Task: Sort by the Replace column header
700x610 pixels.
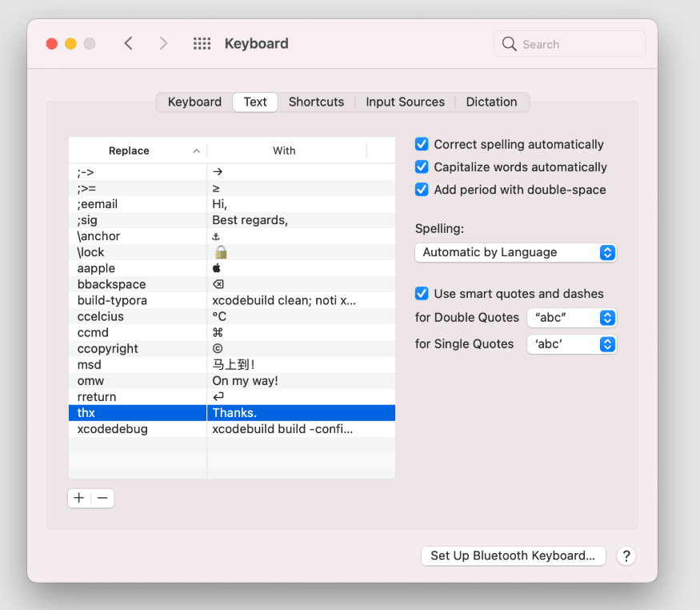Action: (130, 150)
